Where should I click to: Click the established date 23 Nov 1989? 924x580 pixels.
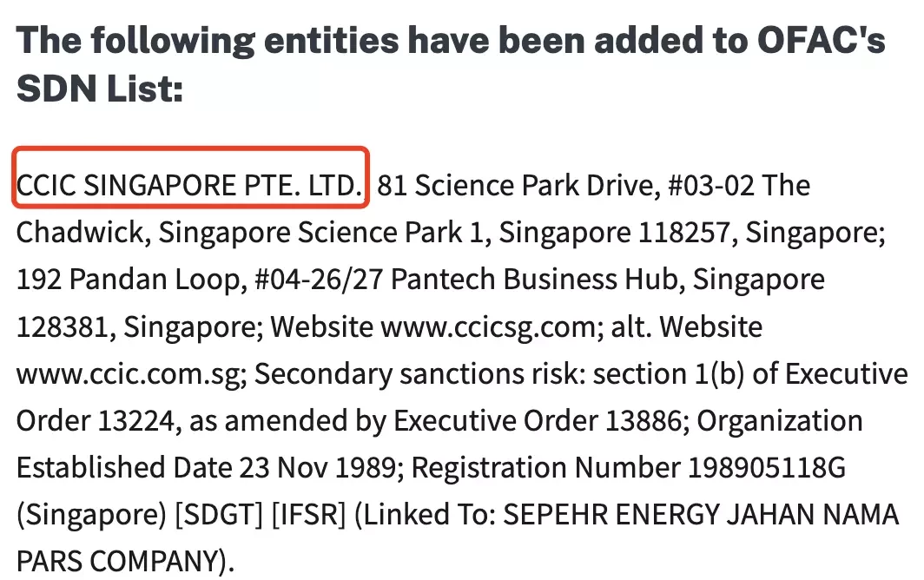click(x=318, y=467)
